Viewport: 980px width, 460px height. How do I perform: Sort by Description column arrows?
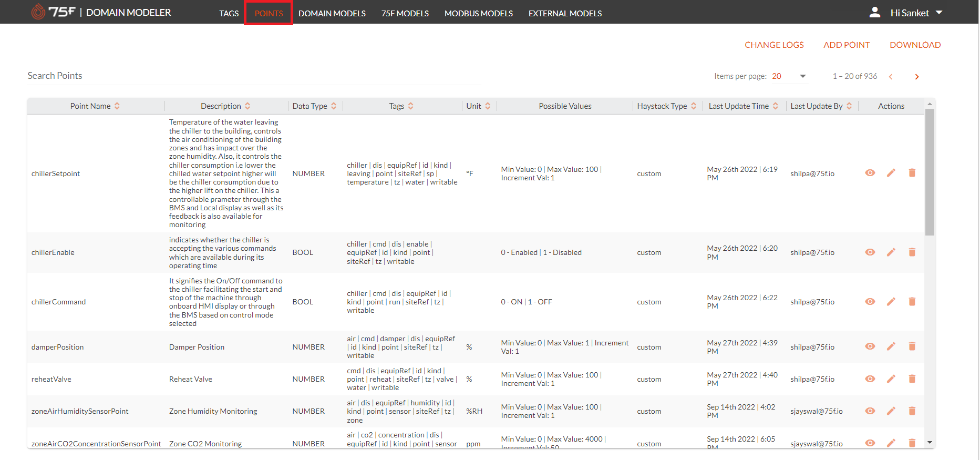click(247, 106)
